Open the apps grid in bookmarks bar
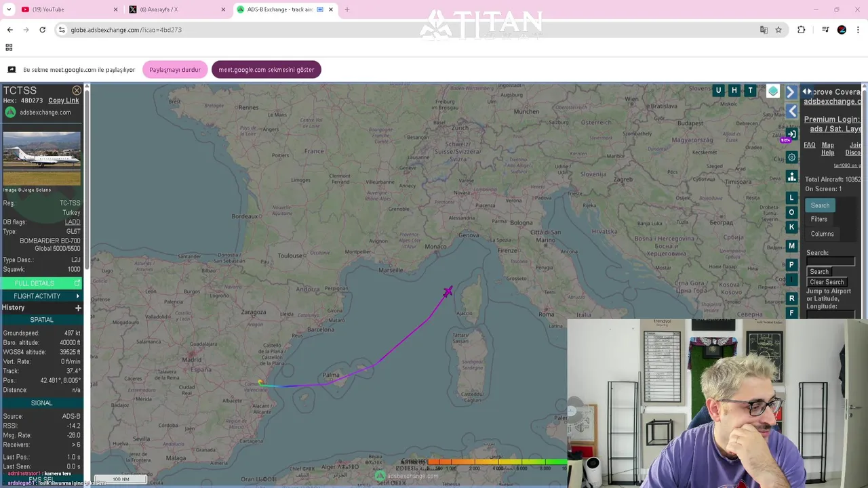 (x=9, y=47)
